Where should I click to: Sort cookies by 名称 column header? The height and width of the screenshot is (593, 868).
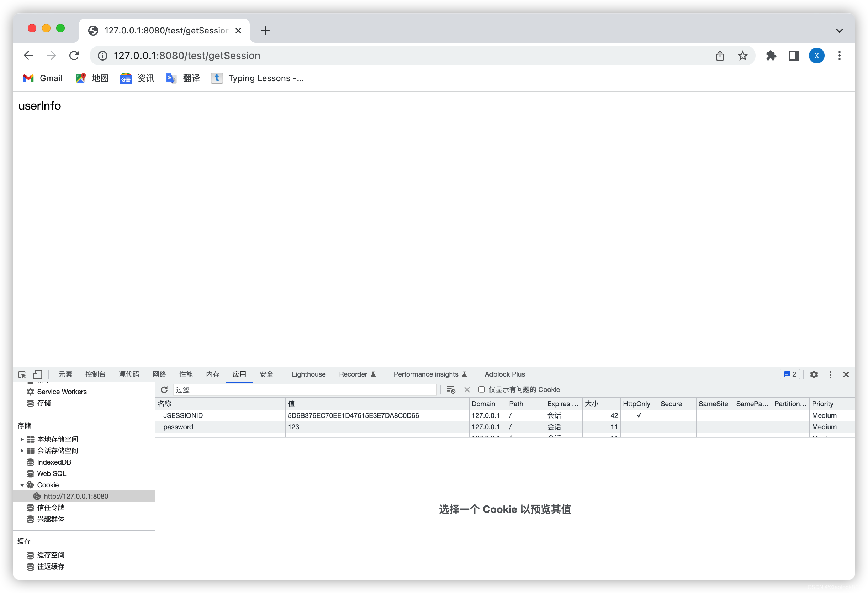point(220,404)
